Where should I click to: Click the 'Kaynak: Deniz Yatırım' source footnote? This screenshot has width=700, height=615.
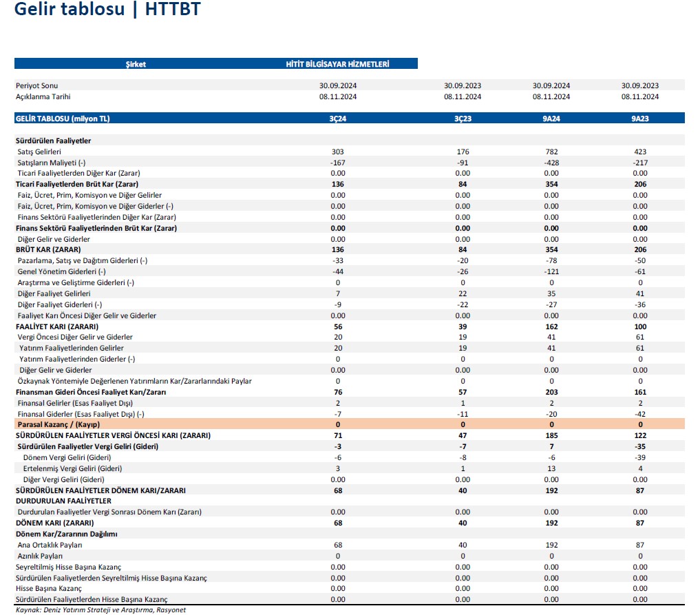coord(100,609)
